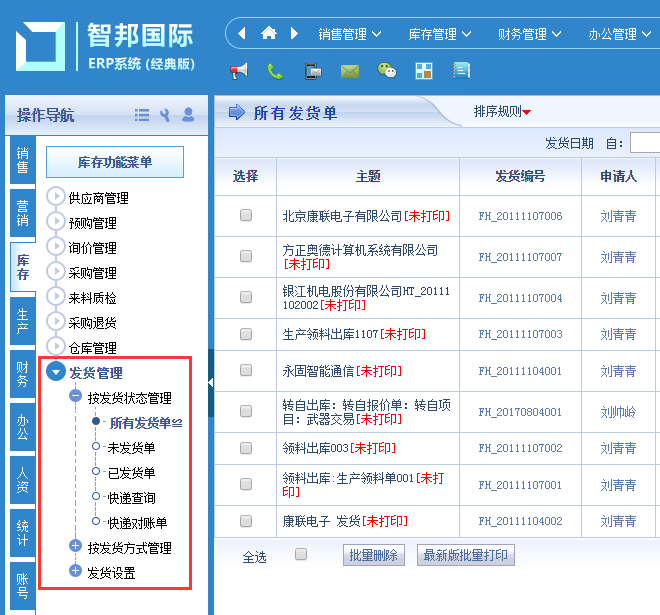Expand 来料质检 circle arrow icon
This screenshot has height=615, width=660.
[56, 296]
